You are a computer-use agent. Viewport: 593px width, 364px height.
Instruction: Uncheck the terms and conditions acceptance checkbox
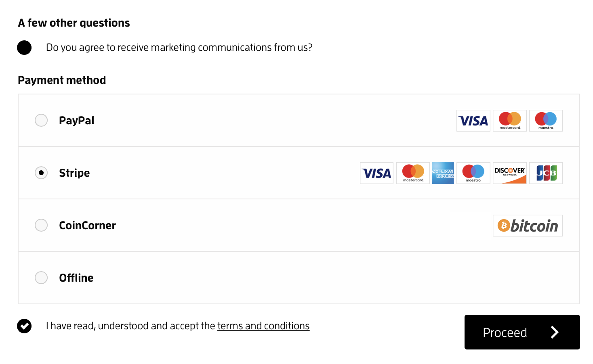point(24,326)
